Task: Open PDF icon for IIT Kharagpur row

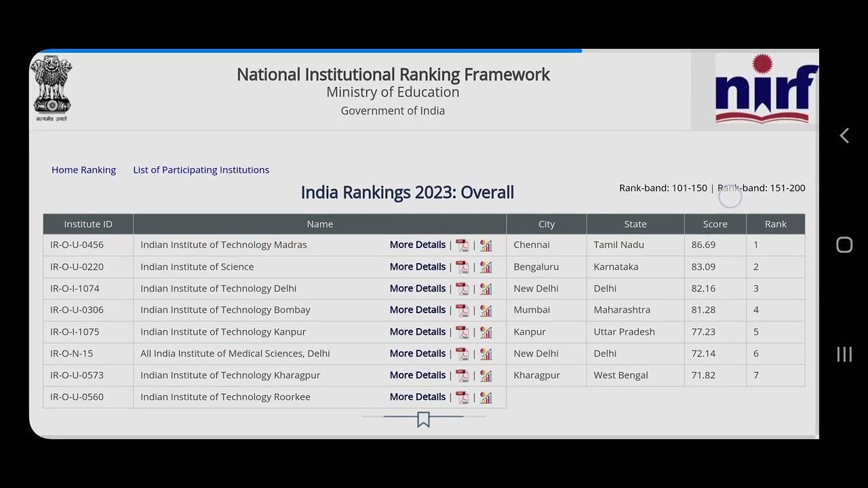Action: 462,375
